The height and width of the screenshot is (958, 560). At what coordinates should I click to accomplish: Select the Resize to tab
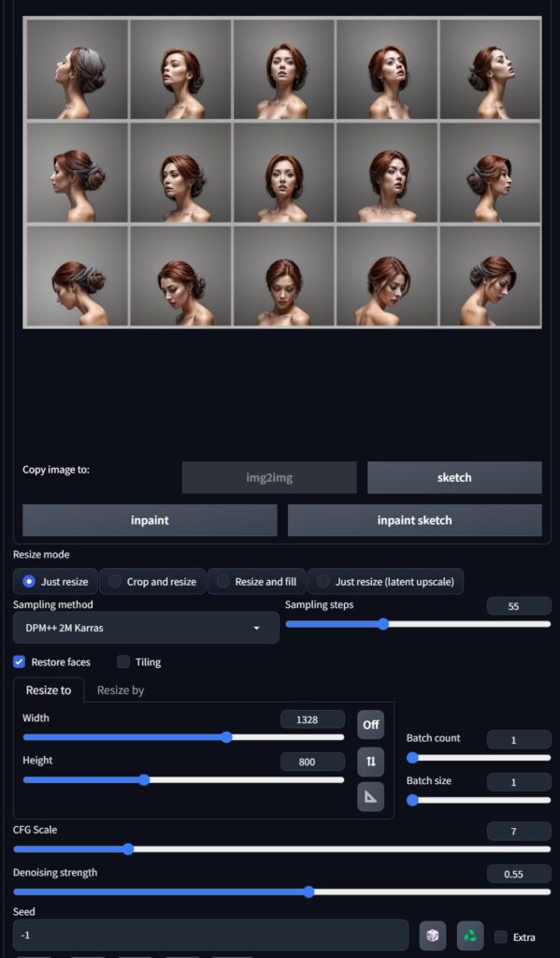coord(49,689)
